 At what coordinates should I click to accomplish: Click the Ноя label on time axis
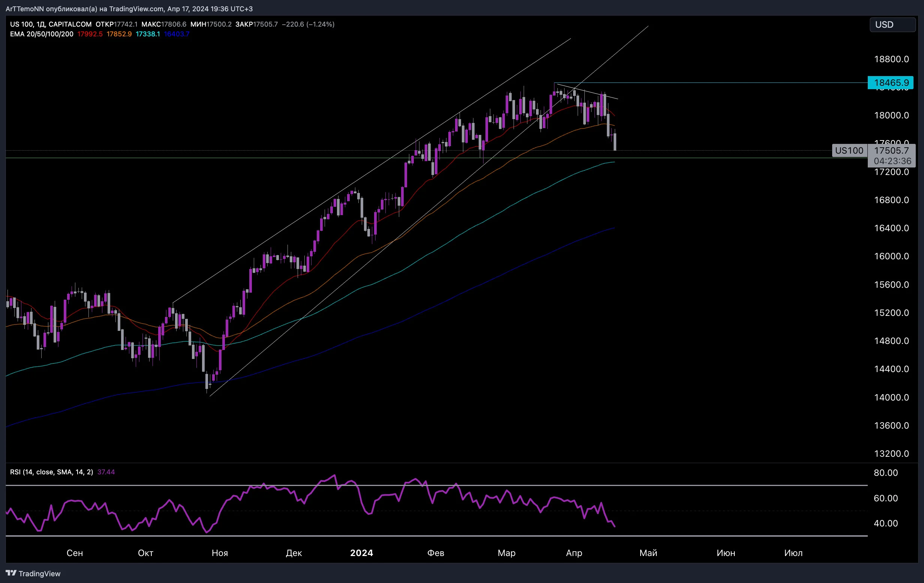220,553
